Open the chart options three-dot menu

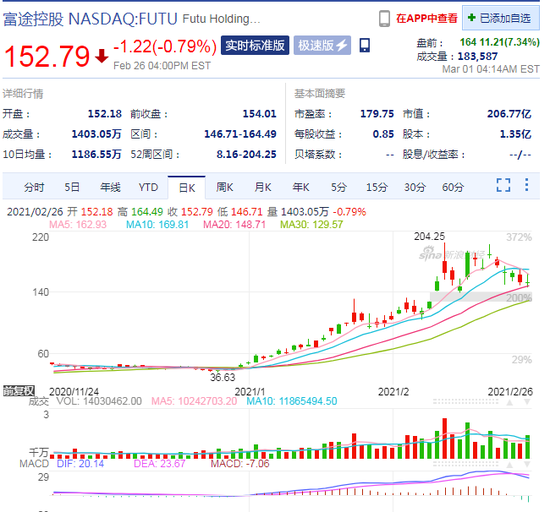coord(526,185)
